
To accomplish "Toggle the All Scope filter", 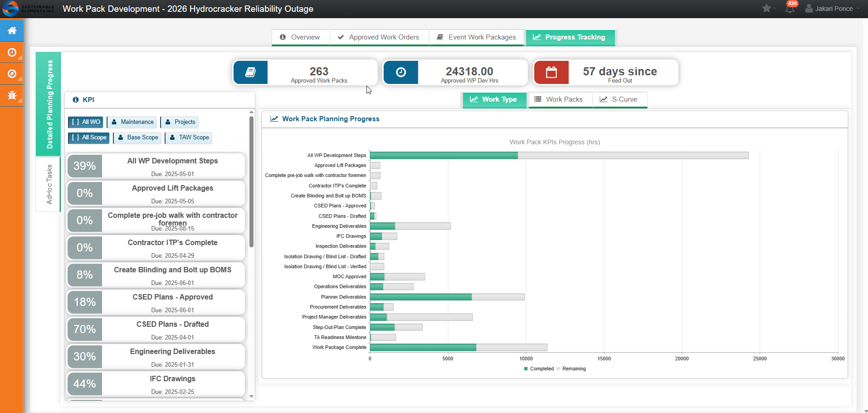I will (89, 138).
